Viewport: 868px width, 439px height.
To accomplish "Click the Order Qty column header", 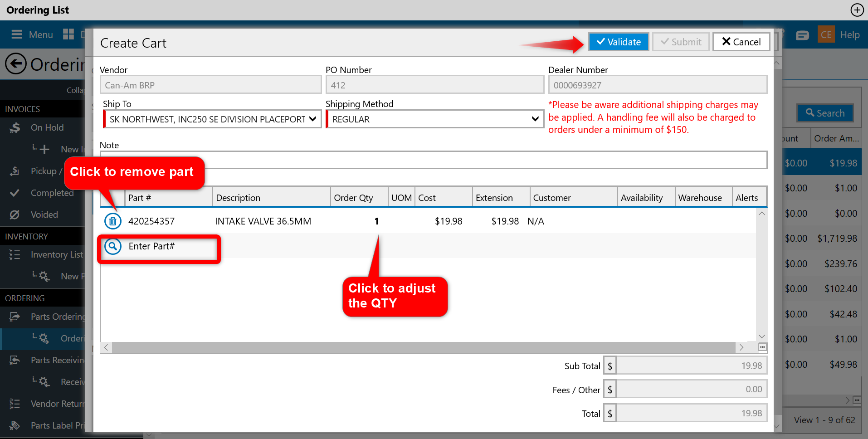I will (x=359, y=198).
